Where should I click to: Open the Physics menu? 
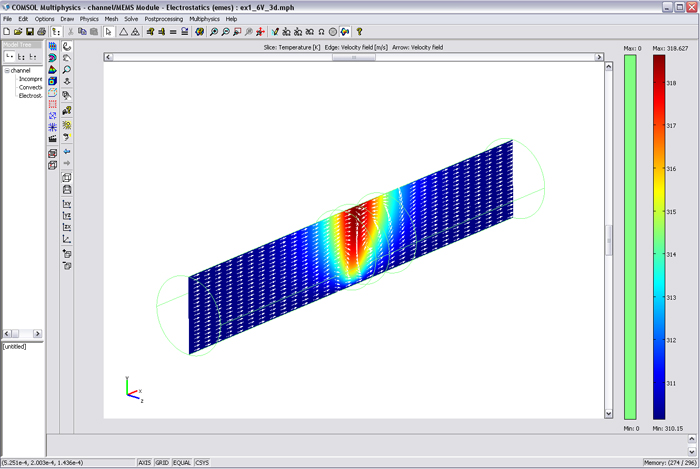89,19
